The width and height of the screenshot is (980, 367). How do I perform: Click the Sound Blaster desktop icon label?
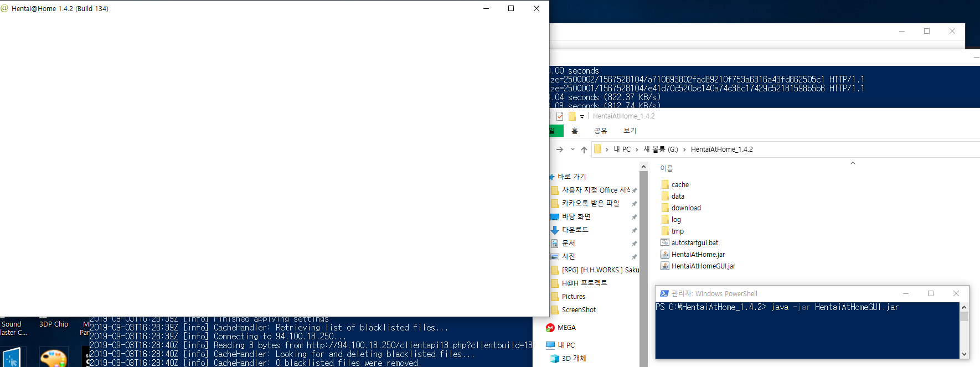coord(13,328)
